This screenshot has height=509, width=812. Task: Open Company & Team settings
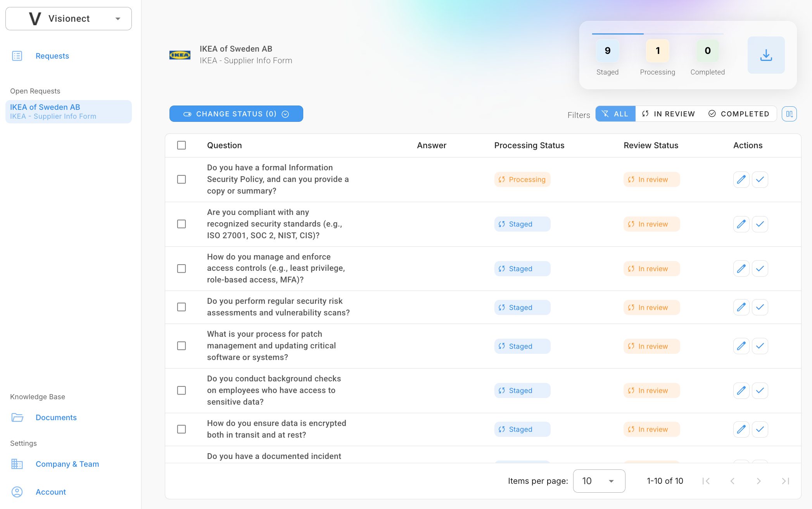67,464
